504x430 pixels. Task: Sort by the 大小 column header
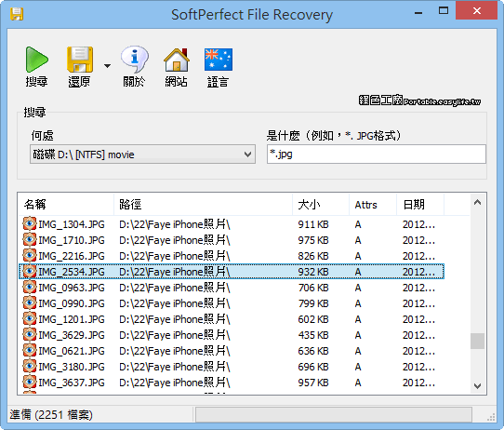click(x=321, y=205)
